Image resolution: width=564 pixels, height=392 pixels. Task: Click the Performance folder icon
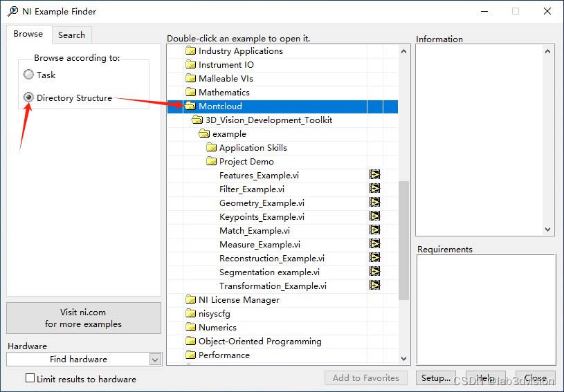click(190, 355)
